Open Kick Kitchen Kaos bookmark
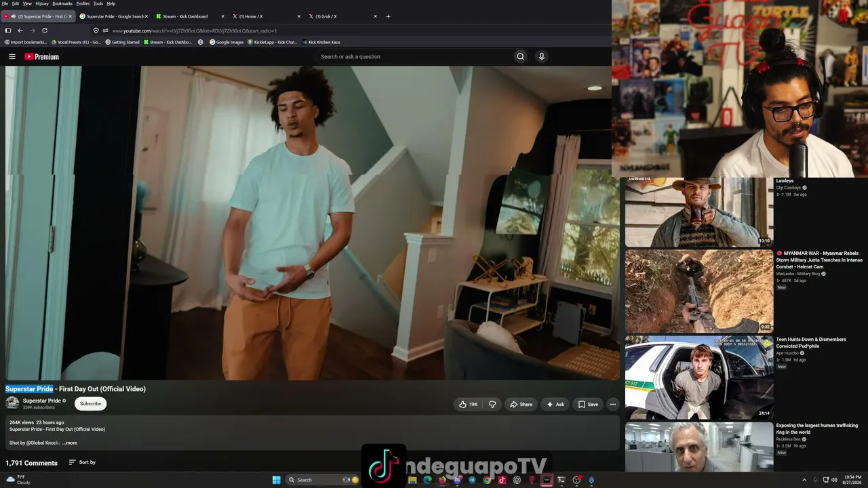The height and width of the screenshot is (488, 868). pyautogui.click(x=321, y=42)
